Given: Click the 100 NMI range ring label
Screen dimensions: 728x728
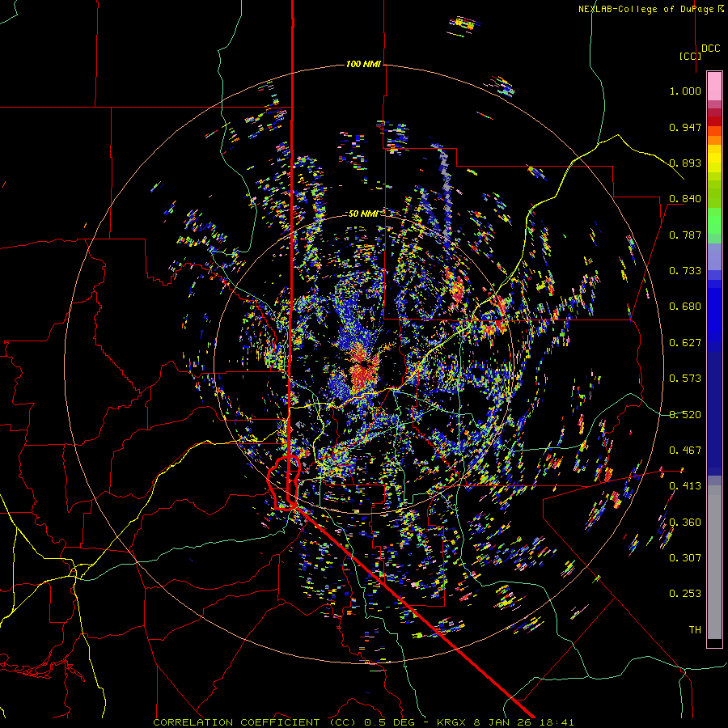Looking at the screenshot, I should [x=363, y=64].
